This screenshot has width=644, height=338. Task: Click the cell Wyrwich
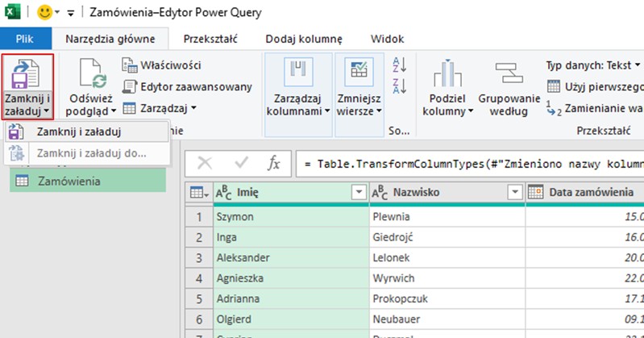pos(447,278)
